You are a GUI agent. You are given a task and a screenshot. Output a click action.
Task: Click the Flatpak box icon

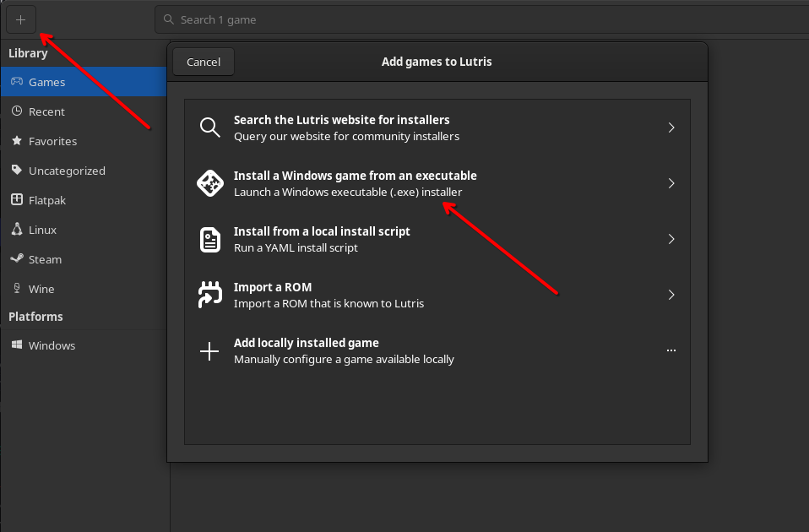[x=17, y=199]
